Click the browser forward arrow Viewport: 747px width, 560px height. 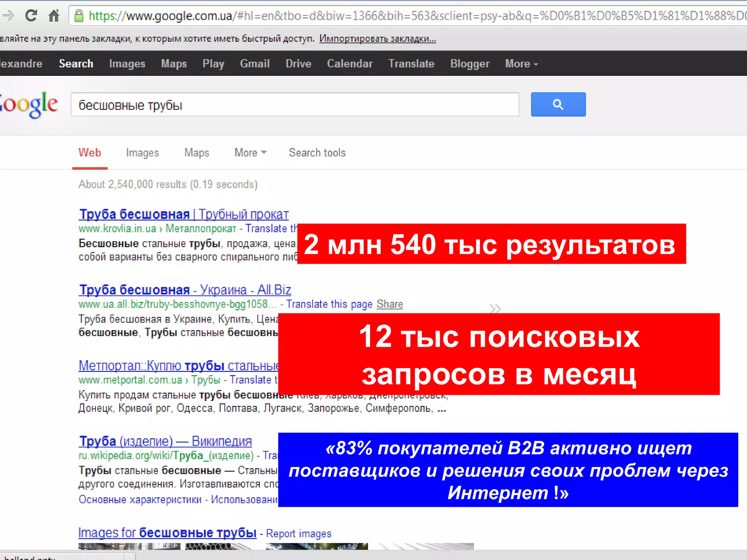click(8, 16)
